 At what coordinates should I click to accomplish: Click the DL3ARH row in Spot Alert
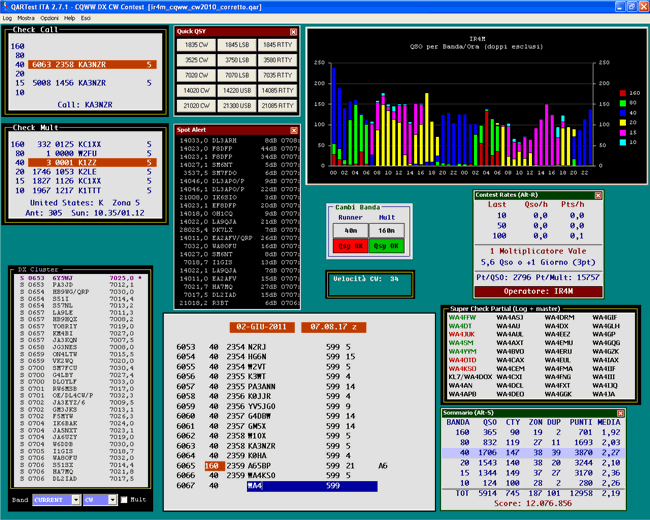(238, 141)
